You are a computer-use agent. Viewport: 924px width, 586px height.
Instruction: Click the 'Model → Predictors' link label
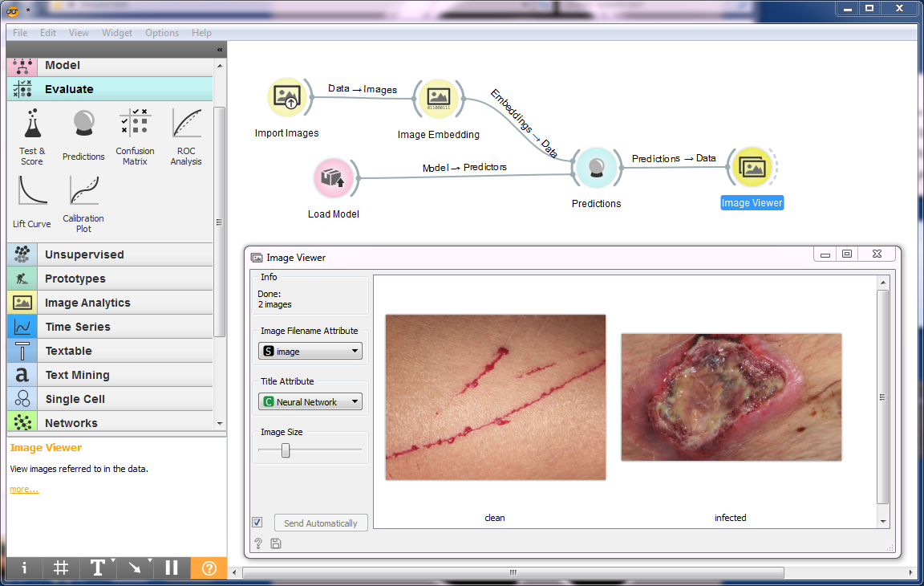coord(464,168)
